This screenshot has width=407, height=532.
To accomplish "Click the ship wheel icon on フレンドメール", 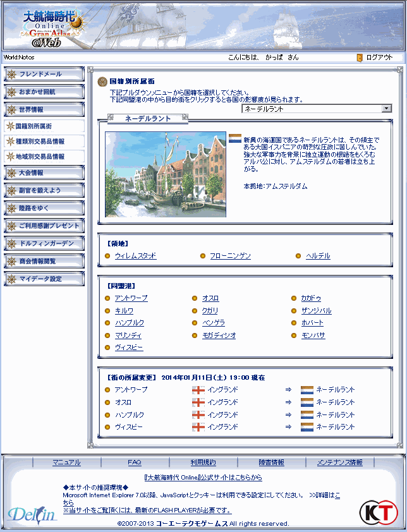I will 12,75.
